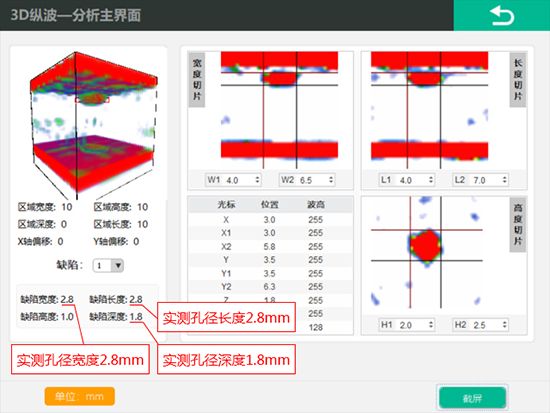This screenshot has width=550, height=413.
Task: Click the 3D cube volume rendering
Action: point(93,125)
